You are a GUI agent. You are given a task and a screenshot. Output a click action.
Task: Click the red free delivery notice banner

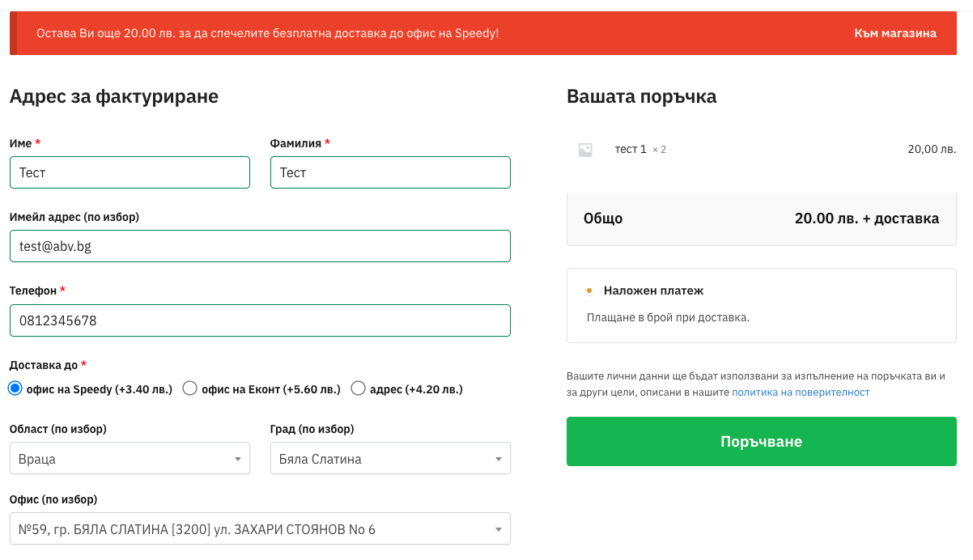click(324, 33)
